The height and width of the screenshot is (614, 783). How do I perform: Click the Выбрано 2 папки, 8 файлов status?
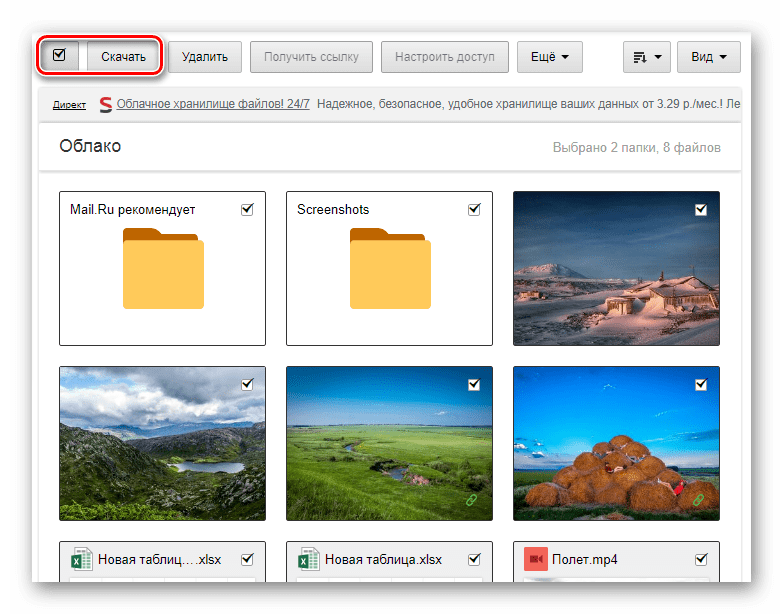click(637, 148)
